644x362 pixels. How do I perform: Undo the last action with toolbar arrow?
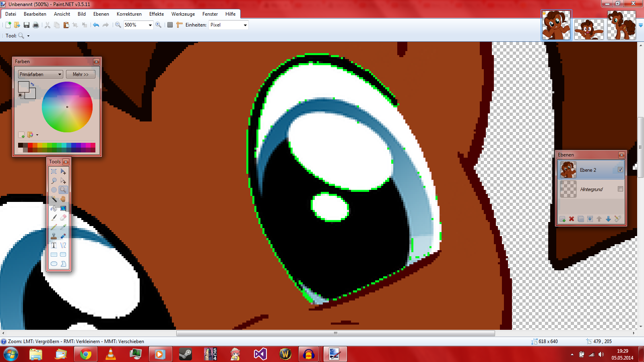point(96,25)
